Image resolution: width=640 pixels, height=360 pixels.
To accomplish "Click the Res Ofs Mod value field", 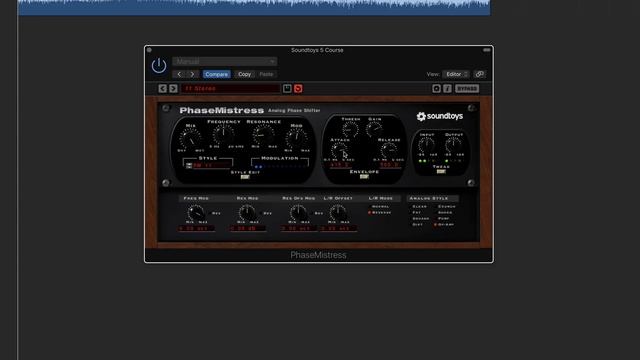I will tap(298, 229).
